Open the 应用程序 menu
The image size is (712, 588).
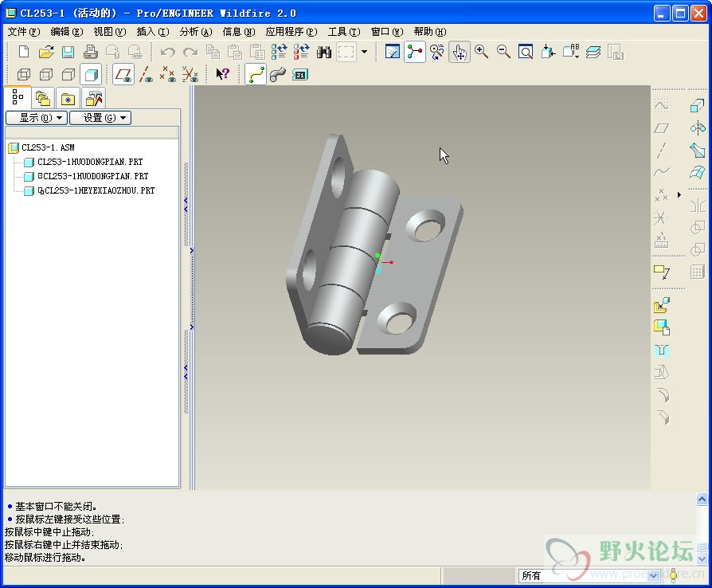291,31
